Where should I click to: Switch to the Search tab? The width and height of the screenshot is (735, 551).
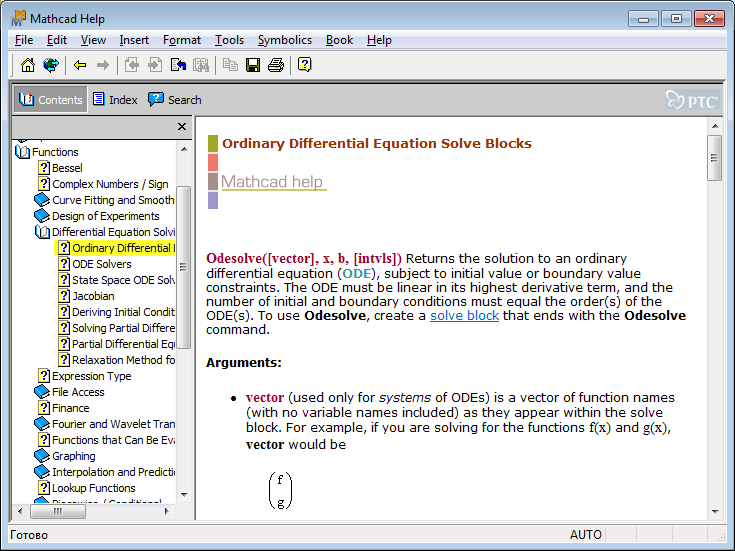pos(175,99)
